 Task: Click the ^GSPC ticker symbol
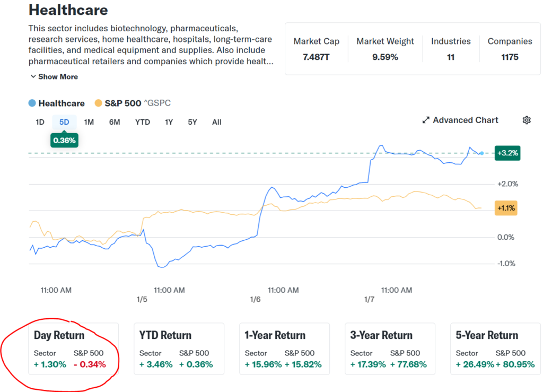click(x=157, y=103)
